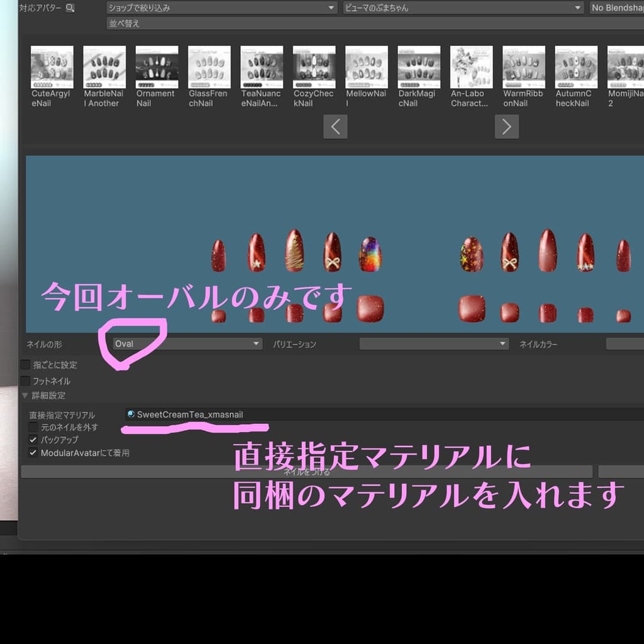Go to next page of nail designs
Screen dimensions: 644x644
tap(506, 127)
